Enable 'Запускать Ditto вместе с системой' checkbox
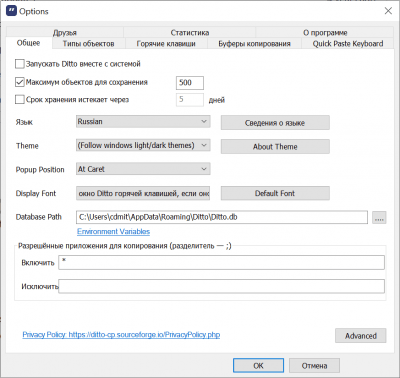Image resolution: width=400 pixels, height=378 pixels. point(20,64)
